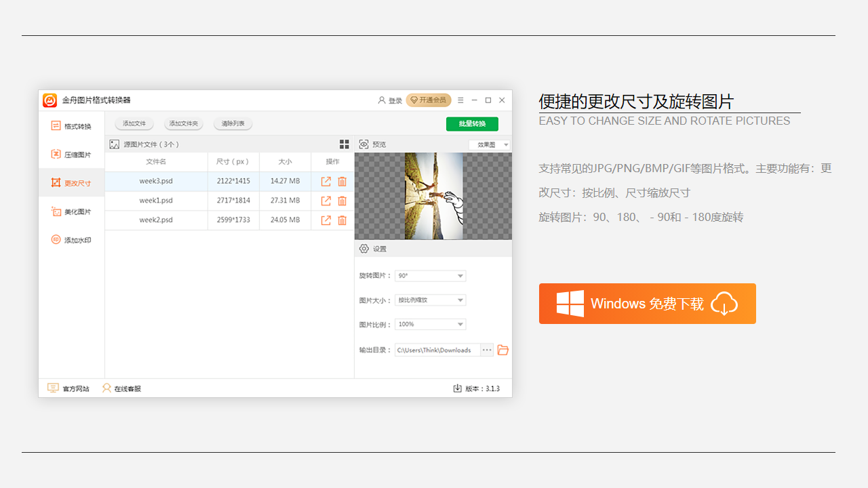Click the 添加文件 add files button
The height and width of the screenshot is (488, 868).
tap(134, 124)
